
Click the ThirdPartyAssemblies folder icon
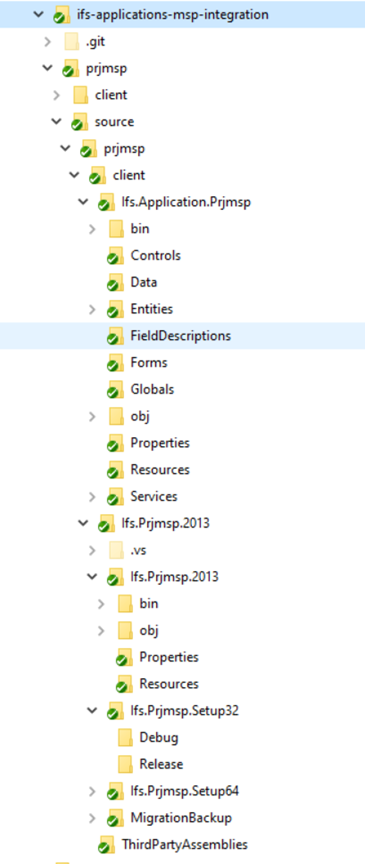(106, 845)
